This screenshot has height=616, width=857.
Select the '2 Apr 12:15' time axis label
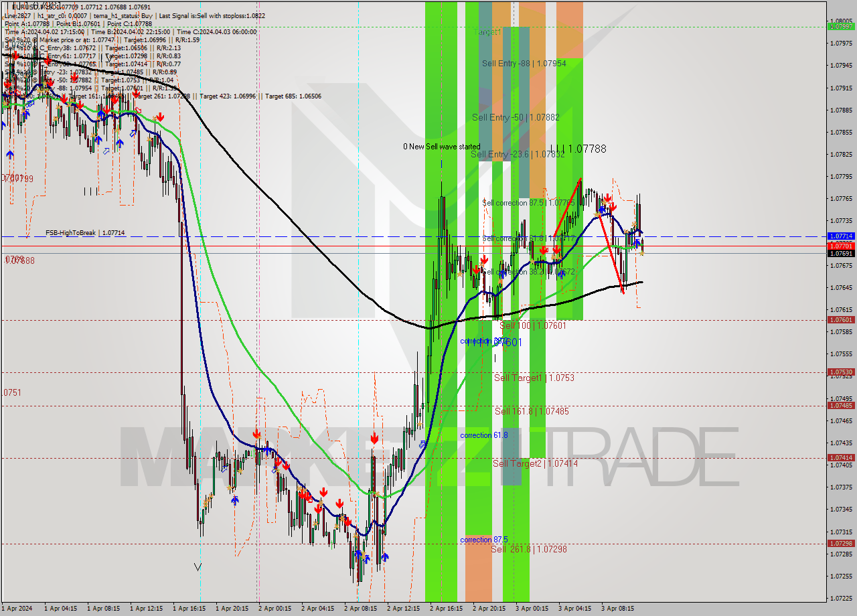(x=404, y=609)
